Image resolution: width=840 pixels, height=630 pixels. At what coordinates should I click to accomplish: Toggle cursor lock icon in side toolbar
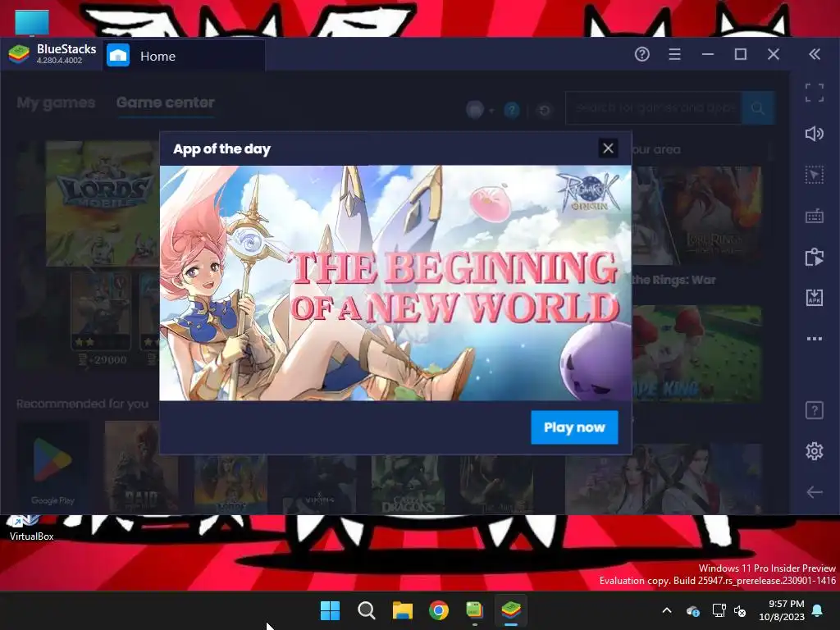pos(815,175)
